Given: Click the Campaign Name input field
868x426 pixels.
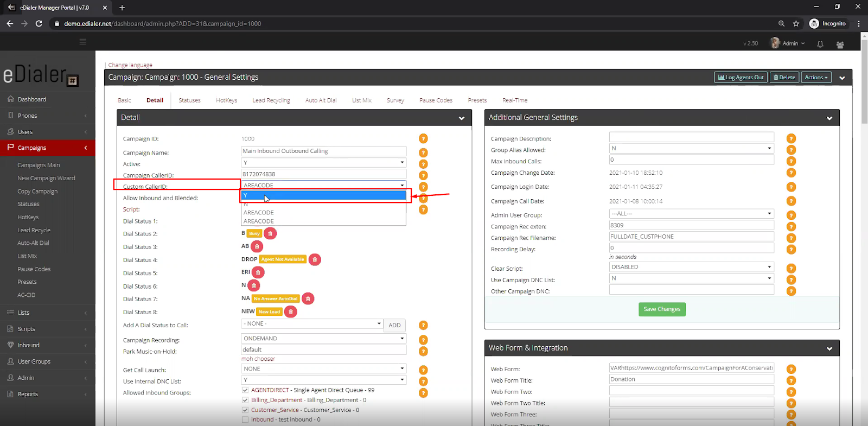Looking at the screenshot, I should (x=324, y=151).
